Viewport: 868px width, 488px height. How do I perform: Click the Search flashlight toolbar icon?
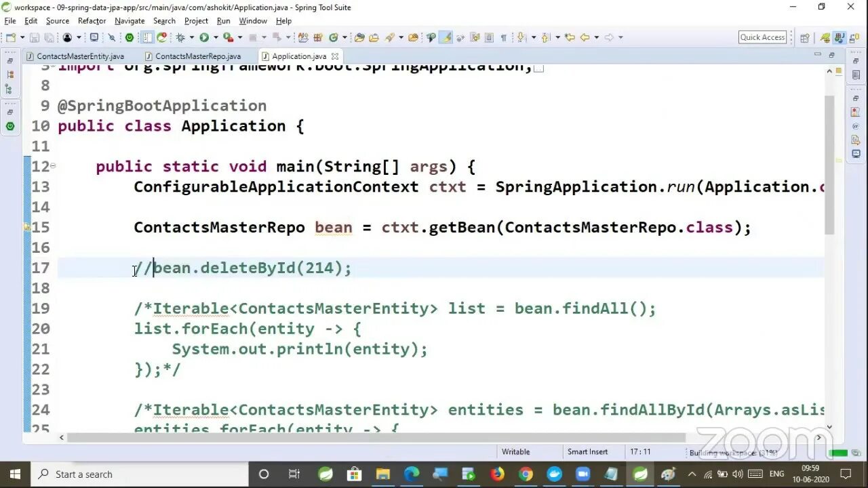pos(390,37)
